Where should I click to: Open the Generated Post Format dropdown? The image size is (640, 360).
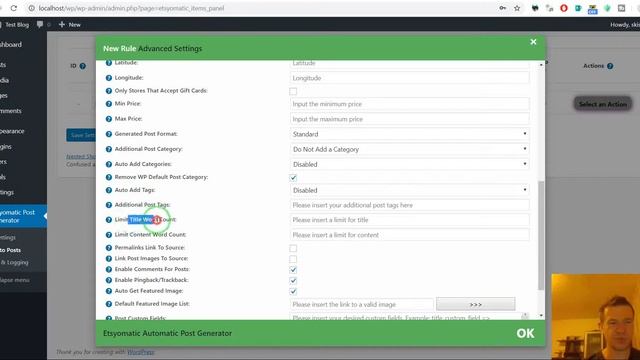point(409,134)
